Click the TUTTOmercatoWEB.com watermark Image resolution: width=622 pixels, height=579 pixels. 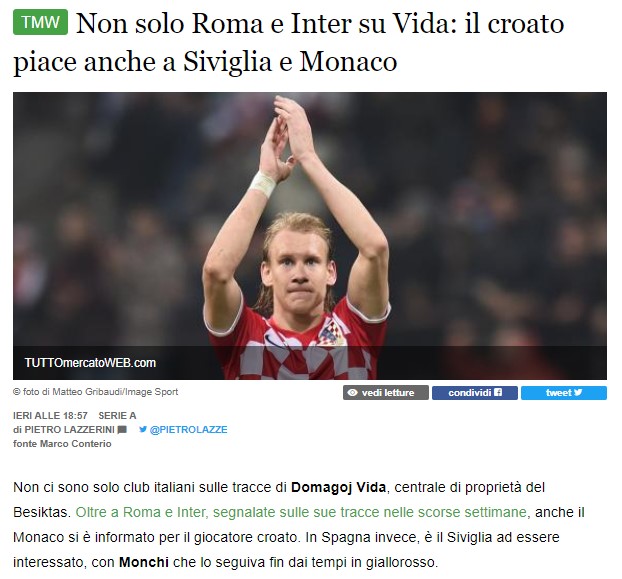[x=90, y=362]
